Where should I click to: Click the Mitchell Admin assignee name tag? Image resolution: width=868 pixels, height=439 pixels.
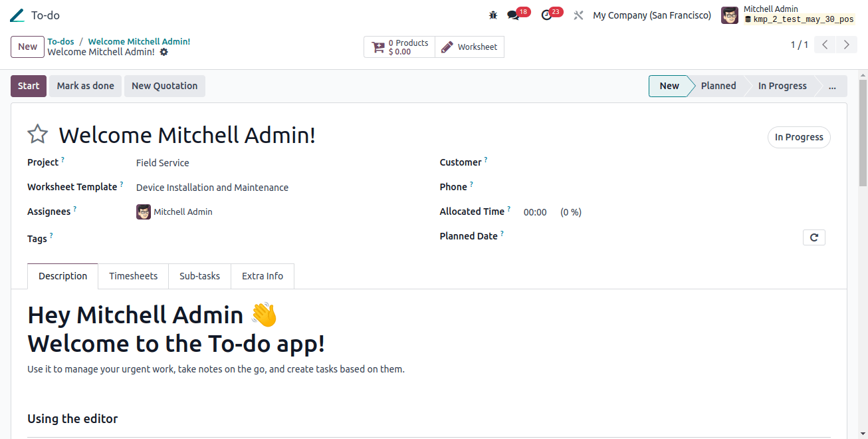pos(183,212)
